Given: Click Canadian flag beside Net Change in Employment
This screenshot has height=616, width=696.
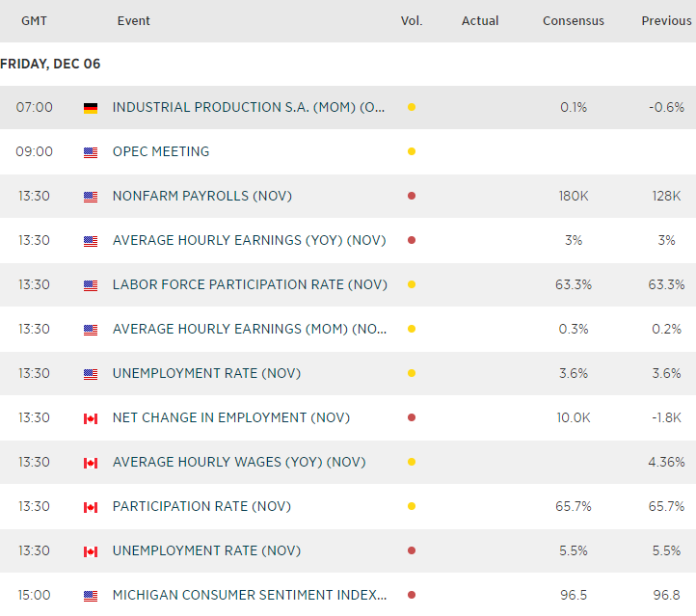Looking at the screenshot, I should tap(91, 418).
